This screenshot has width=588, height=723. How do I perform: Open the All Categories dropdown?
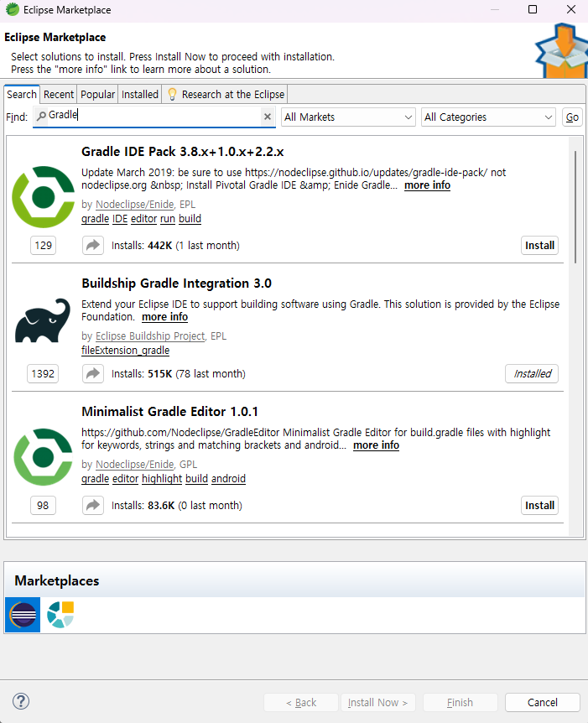pos(488,117)
